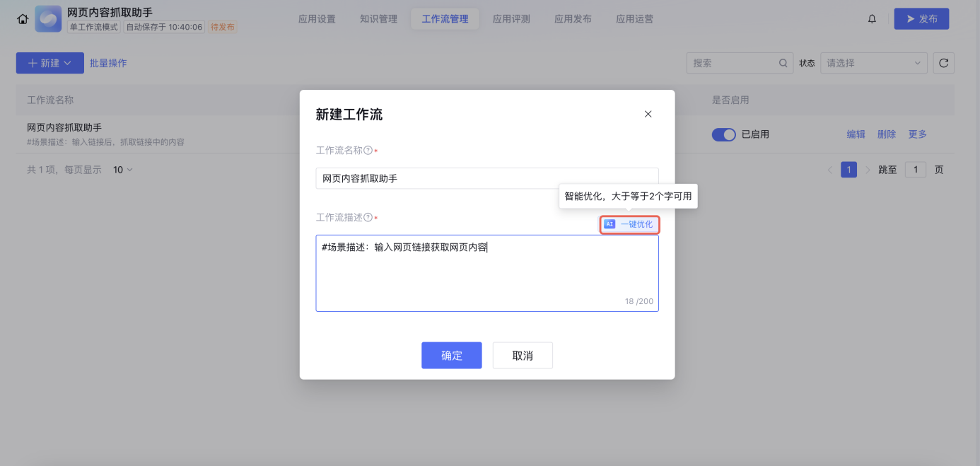Click help icon next to 工作流描述
This screenshot has height=466, width=980.
368,218
